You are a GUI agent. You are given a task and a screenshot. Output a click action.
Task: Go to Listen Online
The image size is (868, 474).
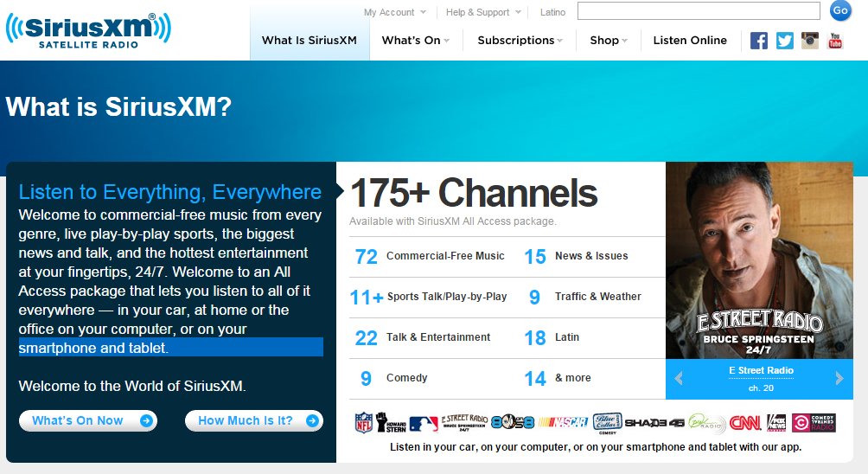pyautogui.click(x=690, y=41)
